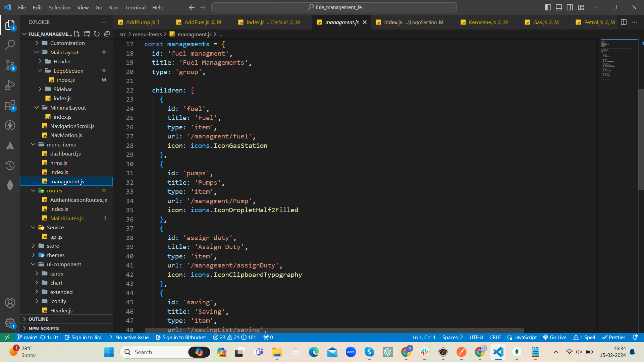Open Manage gear settings icon
Viewport: 644px width, 362px height.
point(10,323)
